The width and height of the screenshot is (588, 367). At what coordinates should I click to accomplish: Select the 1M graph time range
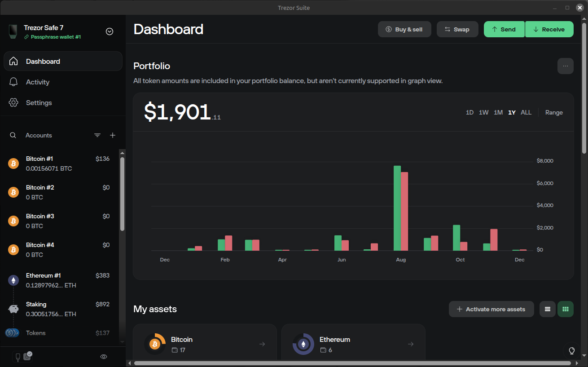pyautogui.click(x=498, y=112)
